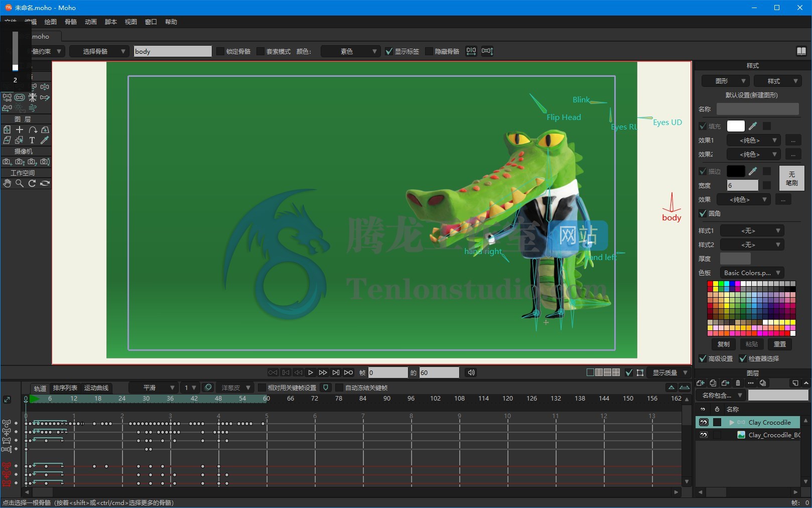This screenshot has width=812, height=508.
Task: Open the 动画 menu
Action: coord(91,22)
